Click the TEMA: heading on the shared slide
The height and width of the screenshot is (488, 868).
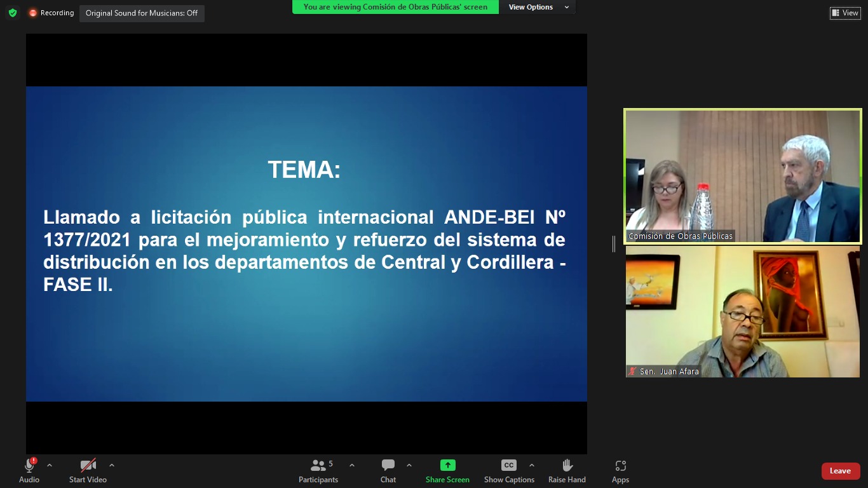(x=304, y=170)
